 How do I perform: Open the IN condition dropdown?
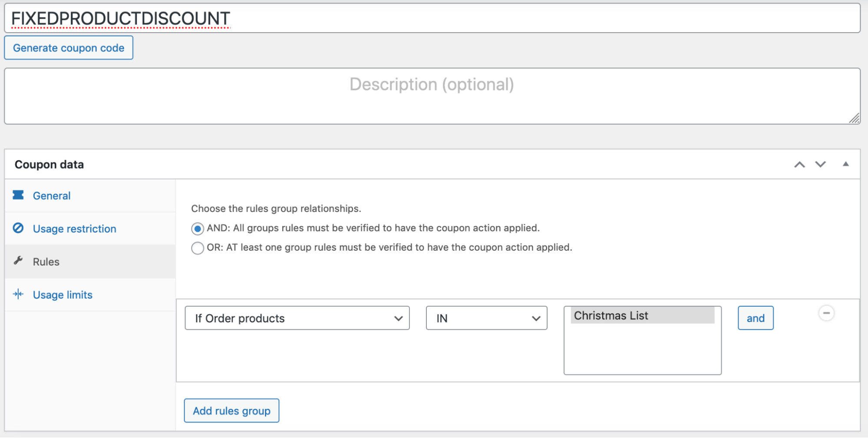(486, 318)
